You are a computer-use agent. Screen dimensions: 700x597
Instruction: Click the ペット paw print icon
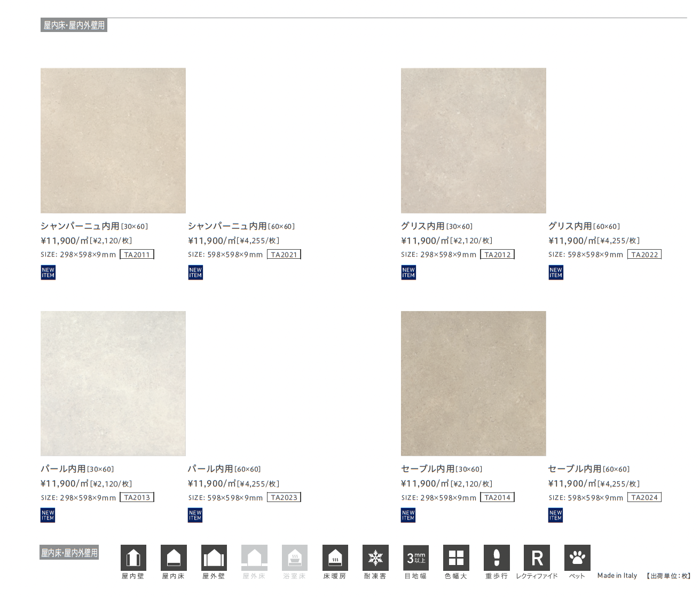point(577,558)
